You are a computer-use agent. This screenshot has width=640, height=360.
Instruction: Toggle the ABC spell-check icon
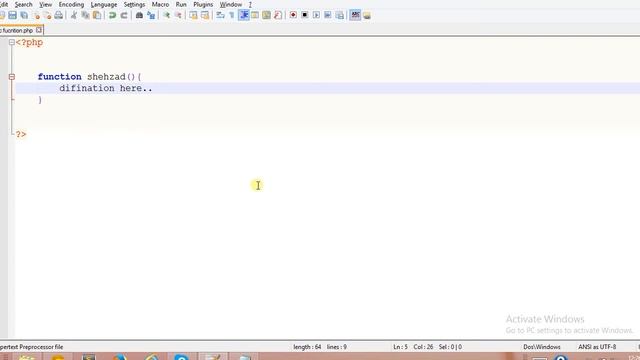[355, 16]
